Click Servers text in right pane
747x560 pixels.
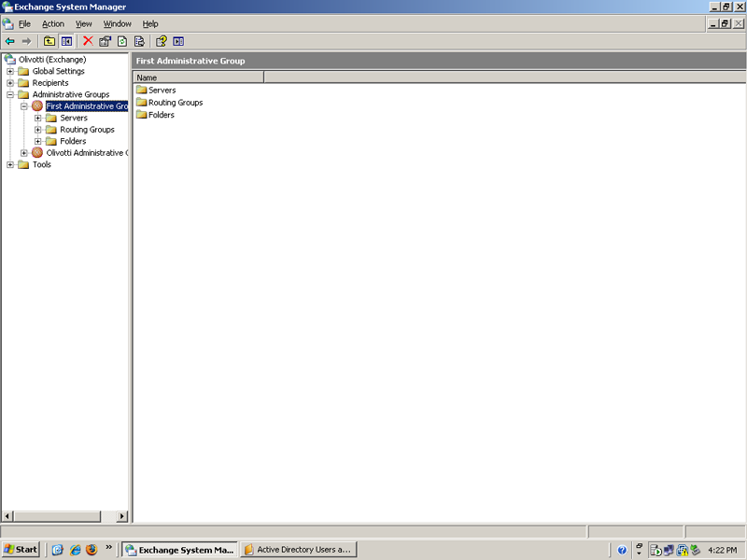pyautogui.click(x=162, y=90)
